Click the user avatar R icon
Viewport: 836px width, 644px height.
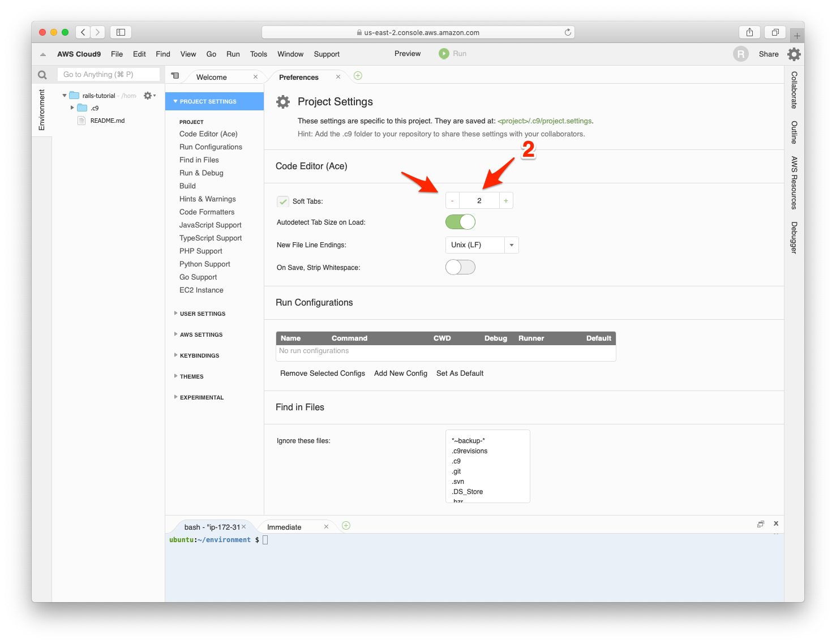(740, 54)
